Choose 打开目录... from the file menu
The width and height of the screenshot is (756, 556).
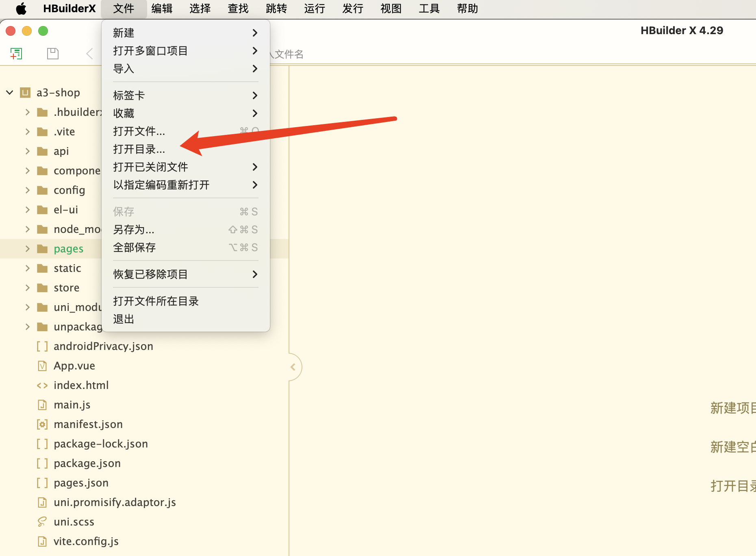tap(186, 149)
